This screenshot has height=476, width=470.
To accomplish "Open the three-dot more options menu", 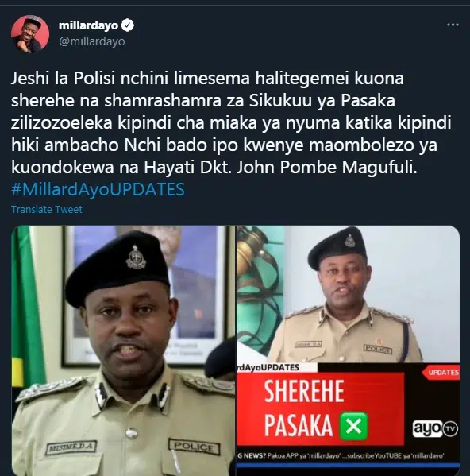I will (x=453, y=25).
